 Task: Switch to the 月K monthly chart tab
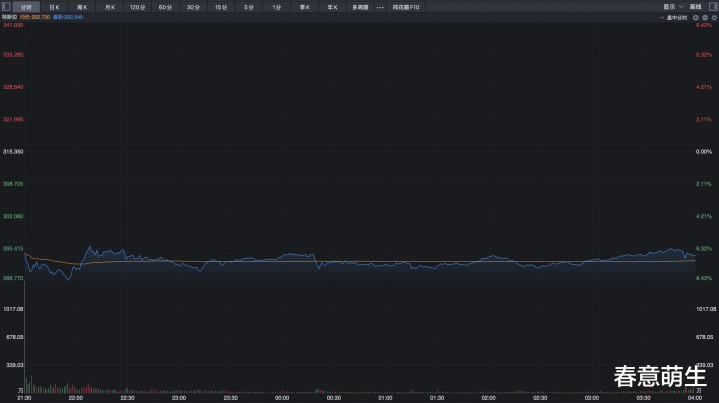click(x=110, y=7)
